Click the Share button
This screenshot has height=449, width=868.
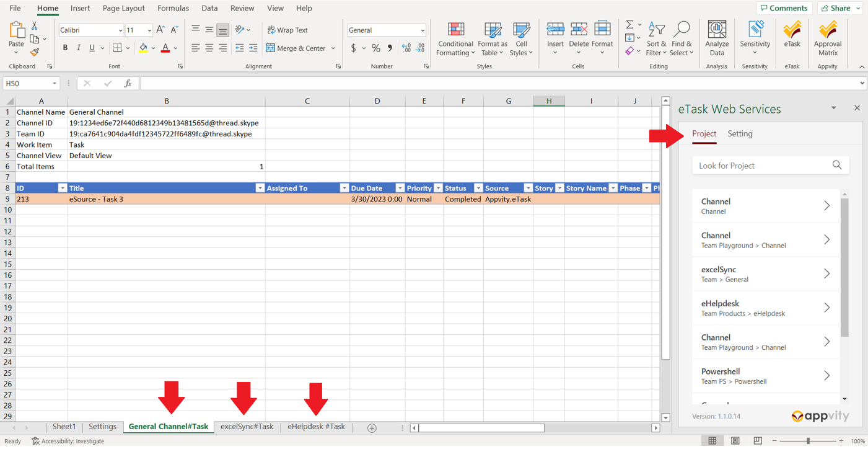coord(836,8)
